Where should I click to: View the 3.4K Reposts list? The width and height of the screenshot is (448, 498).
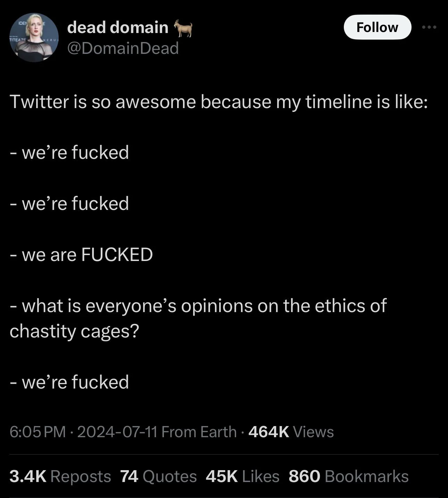60,476
